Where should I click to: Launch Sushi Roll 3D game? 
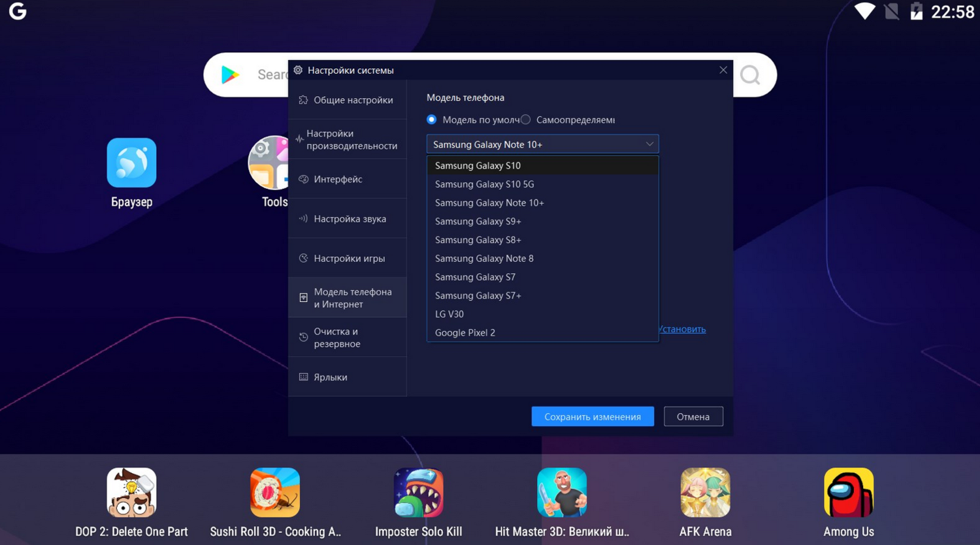275,493
